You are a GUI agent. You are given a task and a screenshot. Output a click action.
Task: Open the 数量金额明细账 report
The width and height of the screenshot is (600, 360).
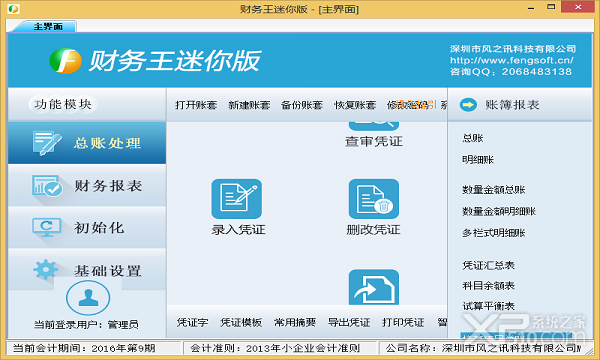pos(499,211)
